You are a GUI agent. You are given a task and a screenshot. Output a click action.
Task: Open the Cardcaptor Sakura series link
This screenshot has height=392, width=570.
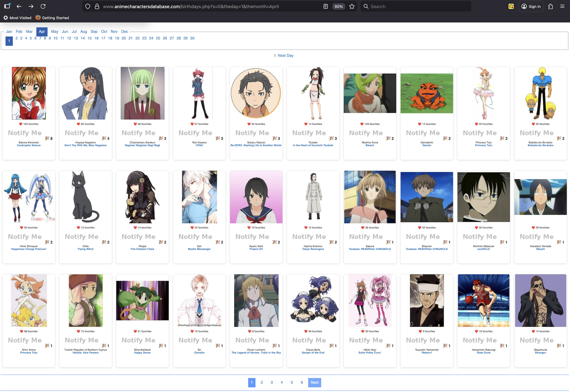(x=28, y=145)
